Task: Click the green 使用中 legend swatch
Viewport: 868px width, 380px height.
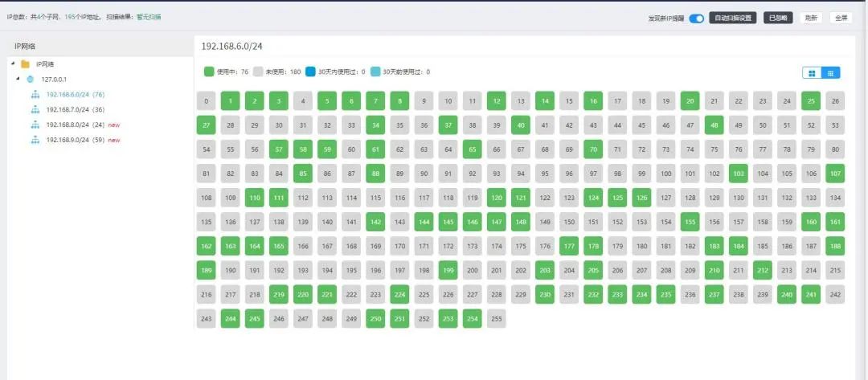Action: click(x=209, y=72)
